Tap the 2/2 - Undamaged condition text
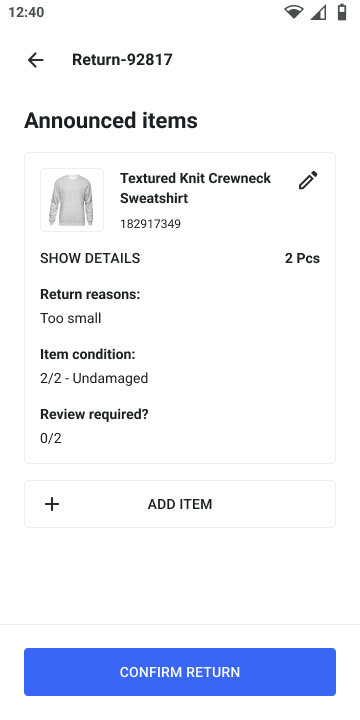 coord(94,378)
